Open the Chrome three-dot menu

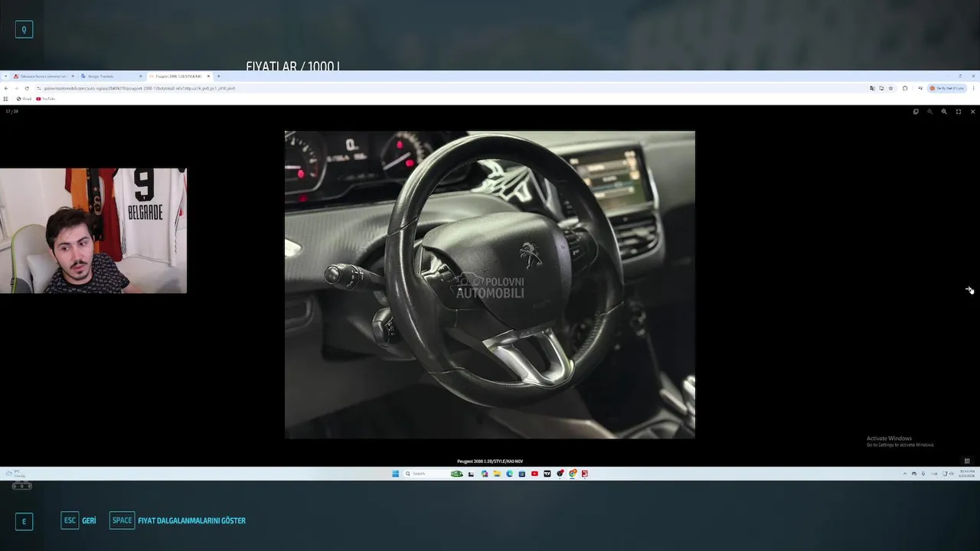pos(974,88)
